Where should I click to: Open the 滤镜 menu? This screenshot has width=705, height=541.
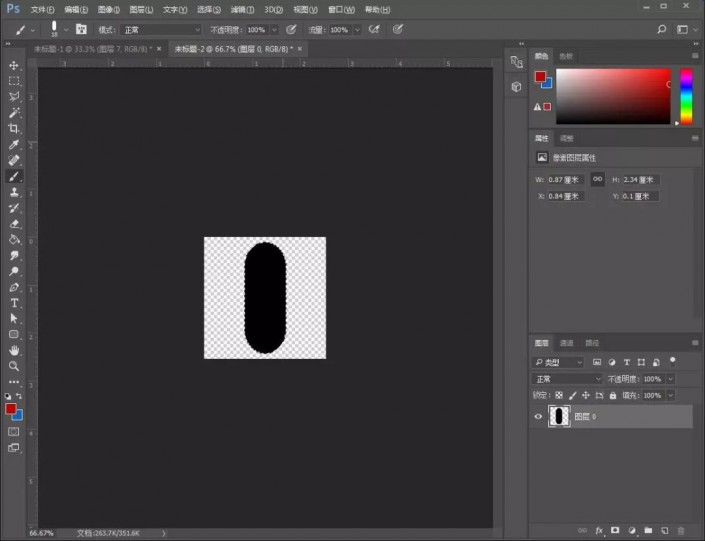pos(242,9)
